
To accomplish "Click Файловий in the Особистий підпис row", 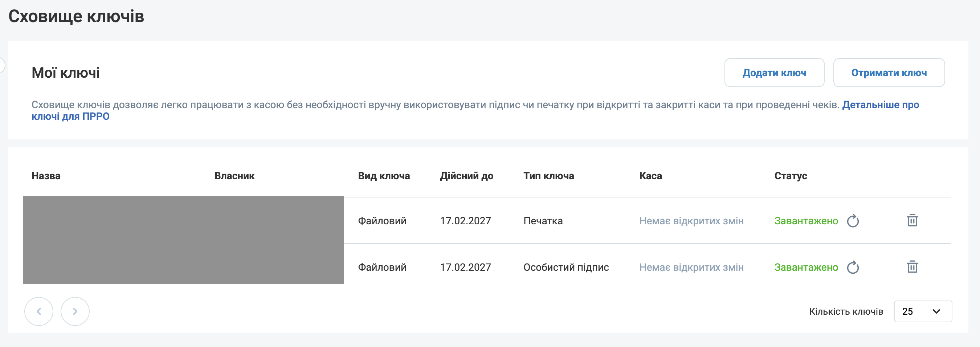I will [x=382, y=267].
